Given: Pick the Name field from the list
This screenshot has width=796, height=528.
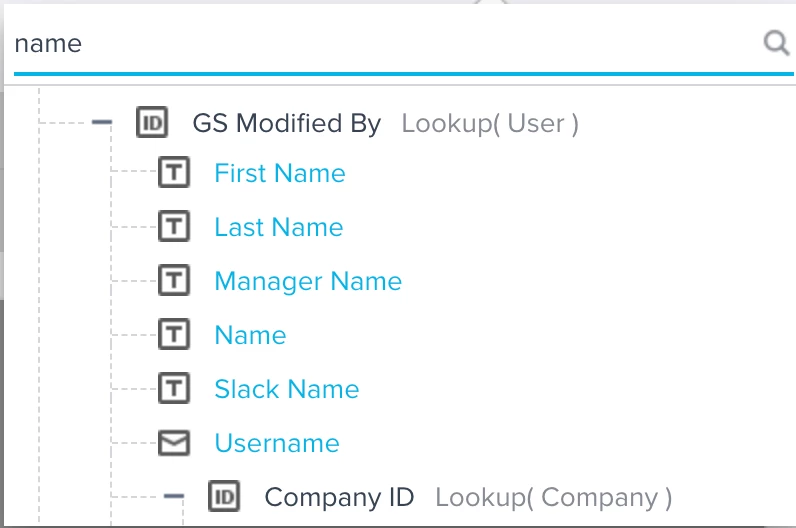Looking at the screenshot, I should click(250, 335).
